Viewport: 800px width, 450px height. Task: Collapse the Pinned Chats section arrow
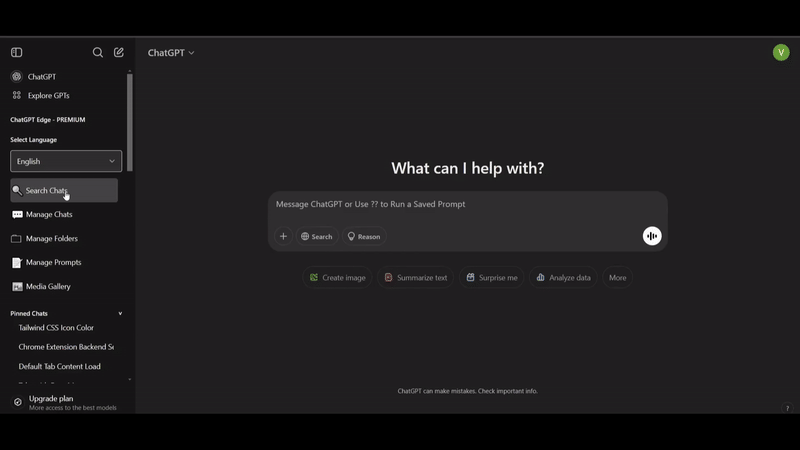pyautogui.click(x=120, y=313)
